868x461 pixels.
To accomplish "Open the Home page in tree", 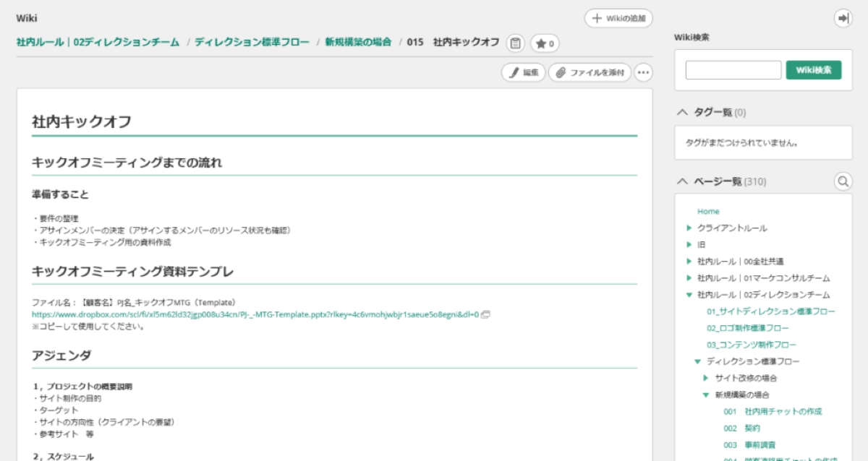I will [708, 212].
